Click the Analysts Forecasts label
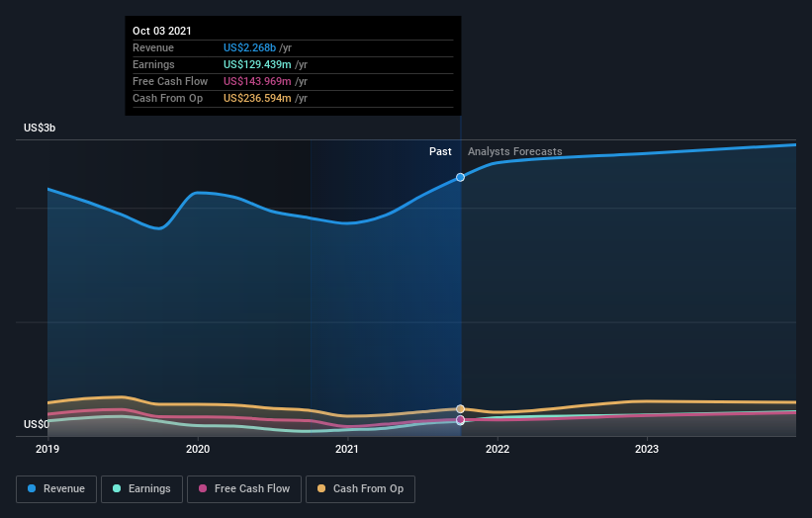The height and width of the screenshot is (518, 812). pyautogui.click(x=514, y=151)
